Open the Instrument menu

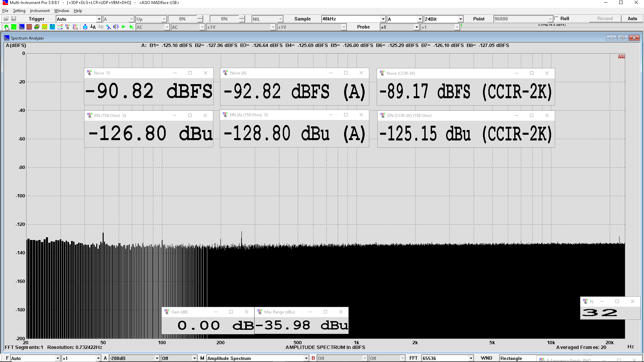tap(40, 11)
